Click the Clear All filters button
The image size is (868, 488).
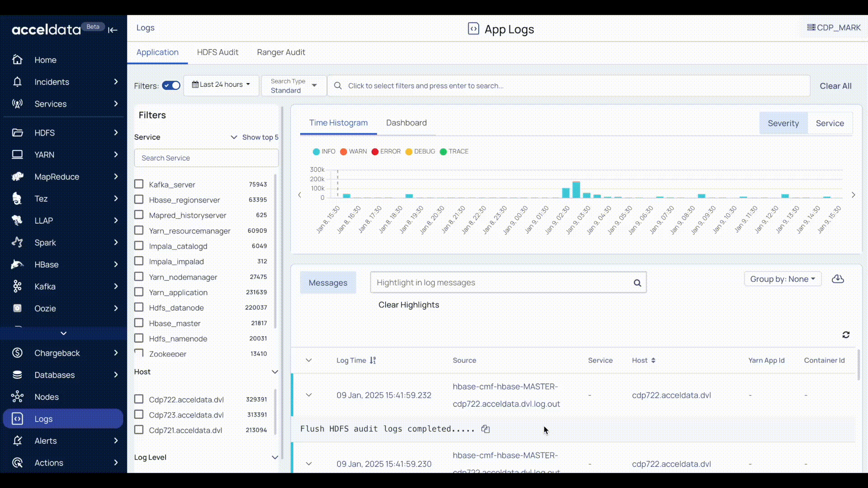[x=835, y=86]
